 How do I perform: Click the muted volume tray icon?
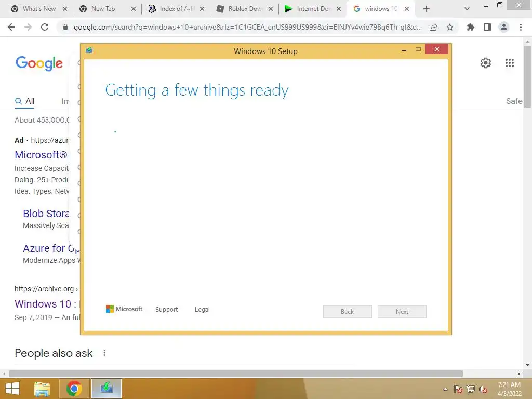(483, 389)
